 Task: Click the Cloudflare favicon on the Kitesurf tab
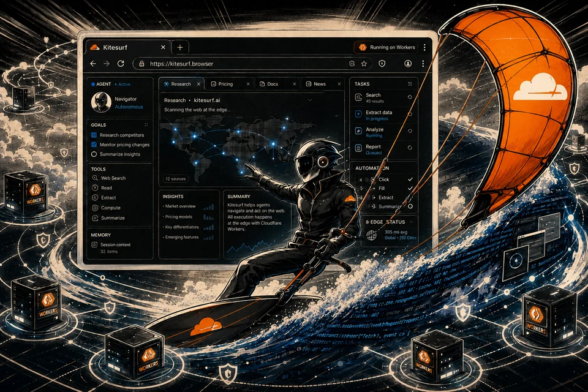point(95,47)
